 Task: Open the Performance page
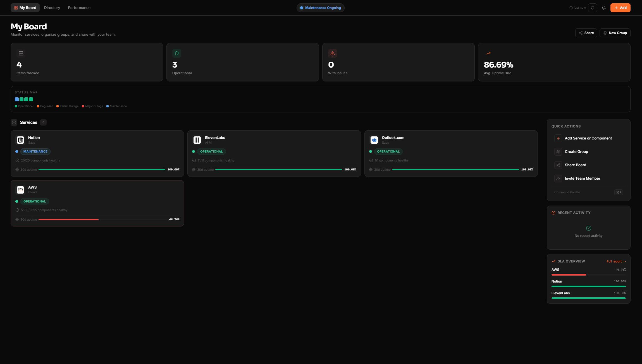[x=79, y=8]
